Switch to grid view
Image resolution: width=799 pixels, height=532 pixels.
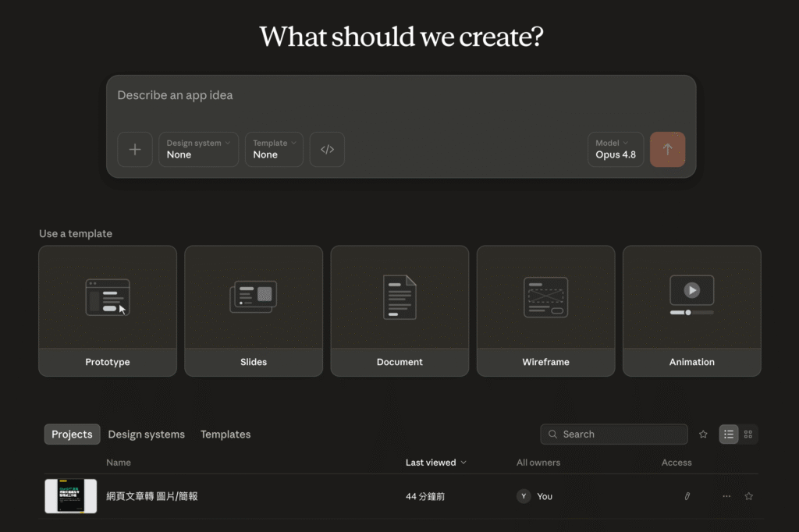(748, 434)
